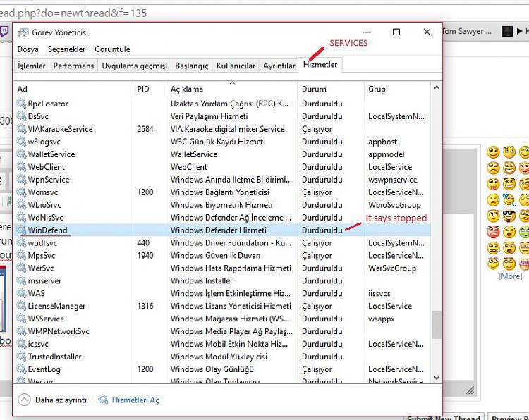The width and height of the screenshot is (529, 420).
Task: Click the gear icon next to WAS
Action: (x=21, y=293)
